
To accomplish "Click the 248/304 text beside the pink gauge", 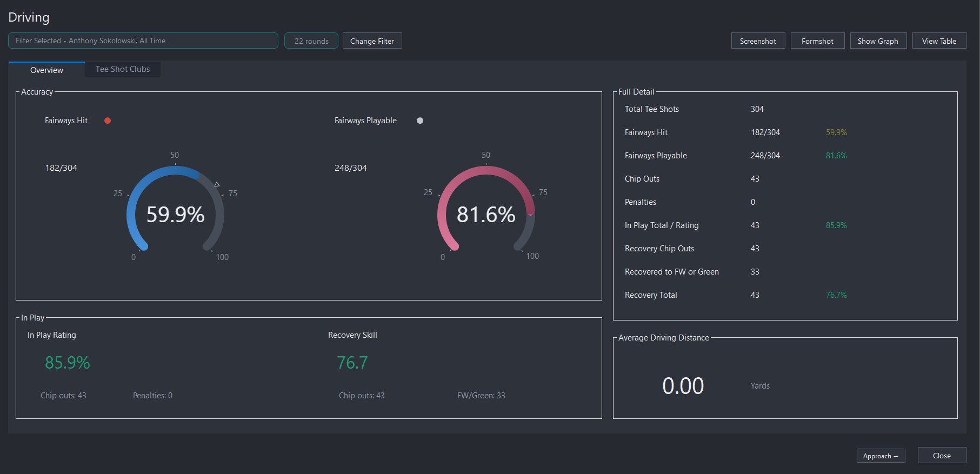I will point(351,168).
